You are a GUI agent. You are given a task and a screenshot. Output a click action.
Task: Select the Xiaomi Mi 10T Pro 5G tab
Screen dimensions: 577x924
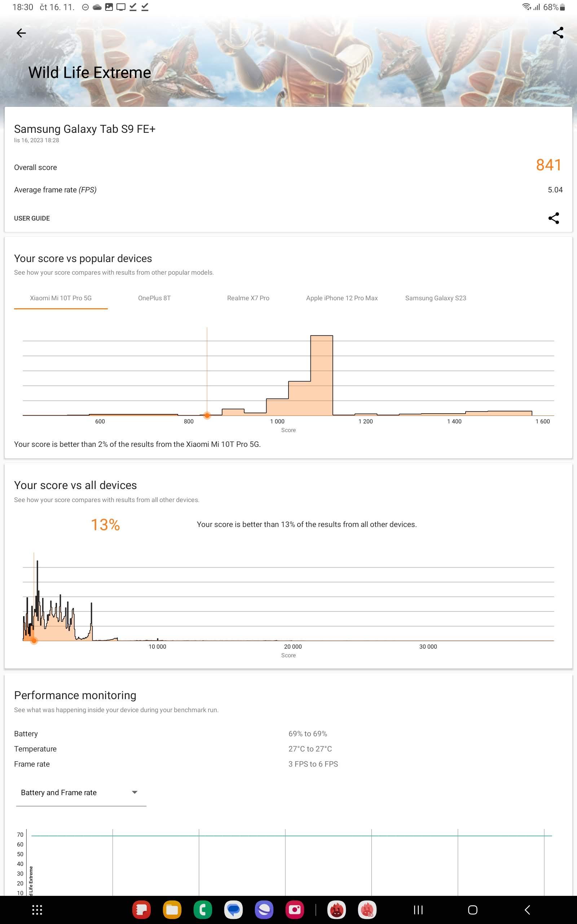tap(61, 298)
